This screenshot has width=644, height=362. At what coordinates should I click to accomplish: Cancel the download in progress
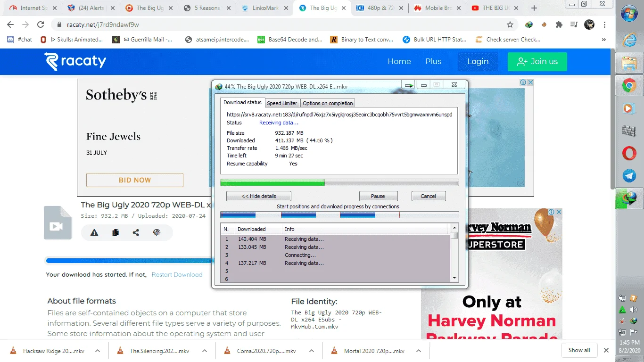(428, 196)
